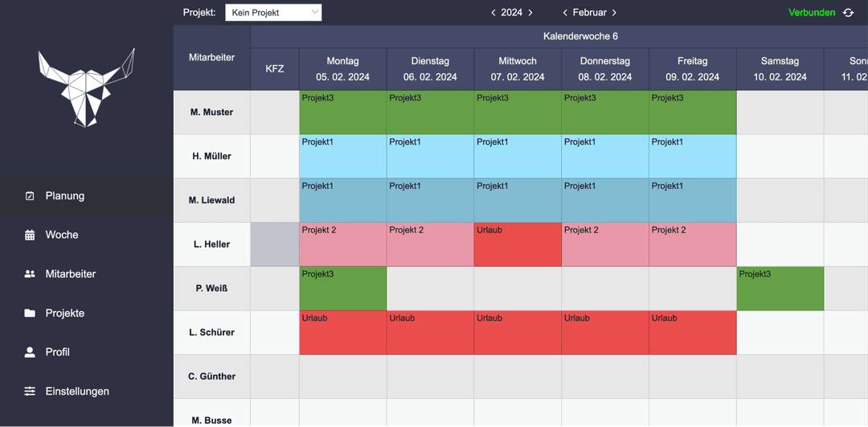
Task: Select employee row M. Muster
Action: click(x=211, y=113)
